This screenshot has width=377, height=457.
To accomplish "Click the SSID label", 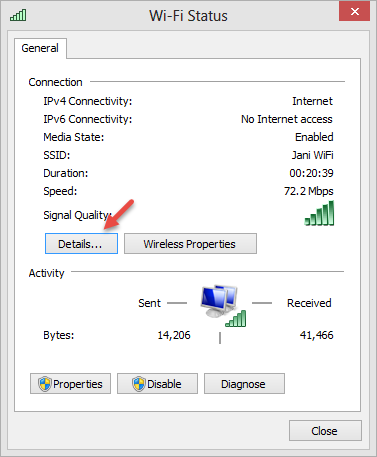I will (57, 155).
